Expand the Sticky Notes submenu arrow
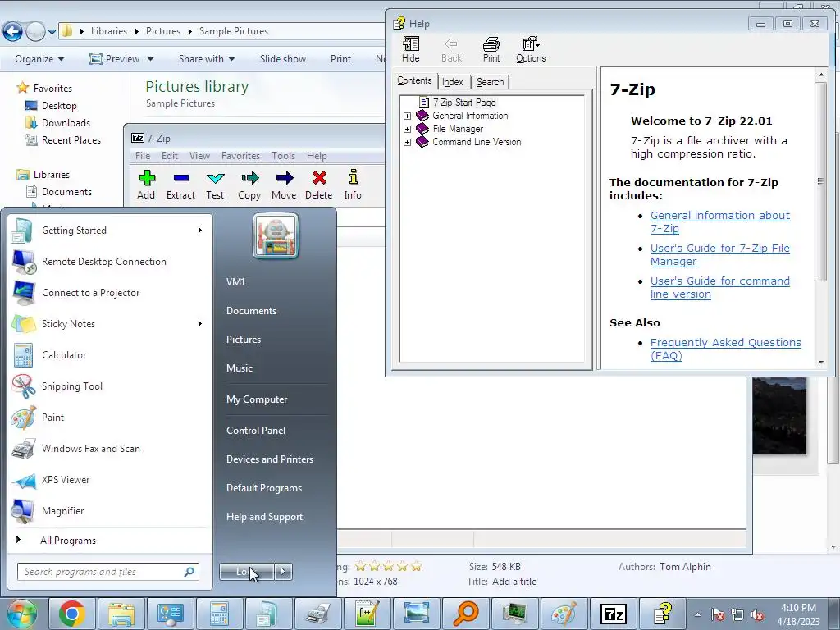The height and width of the screenshot is (630, 840). [200, 323]
